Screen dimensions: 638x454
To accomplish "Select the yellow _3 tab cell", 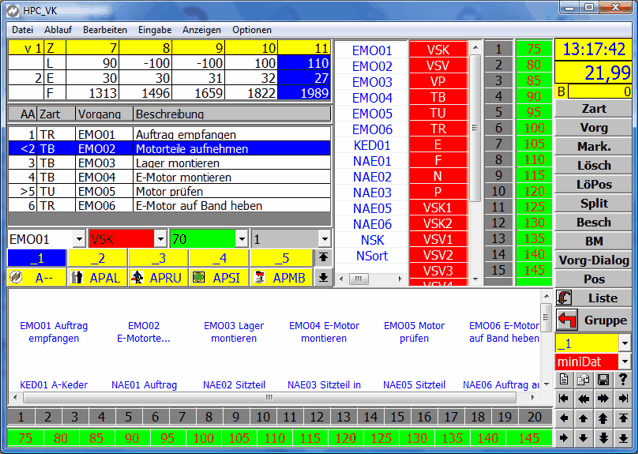I will click(158, 258).
